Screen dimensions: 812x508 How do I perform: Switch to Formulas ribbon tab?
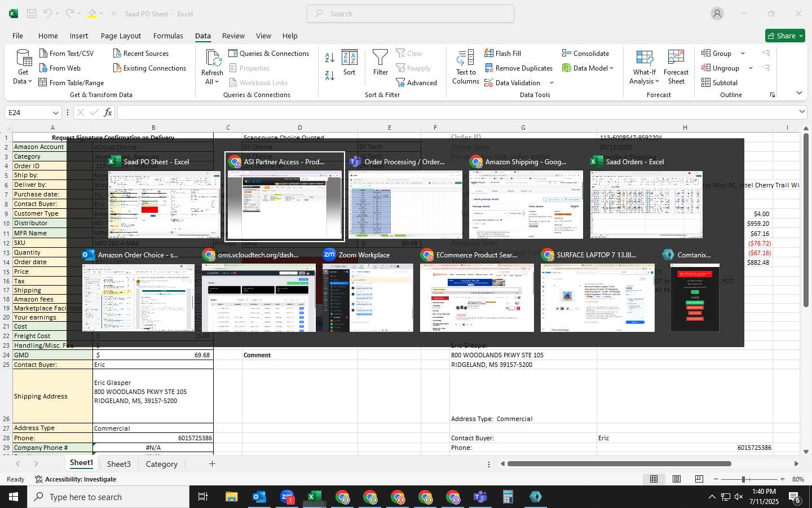(x=168, y=36)
